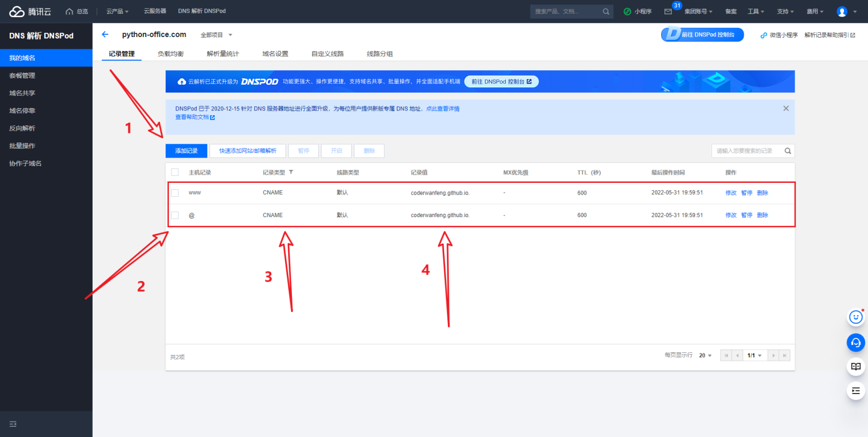Open the smiley feedback floating icon

[x=856, y=317]
